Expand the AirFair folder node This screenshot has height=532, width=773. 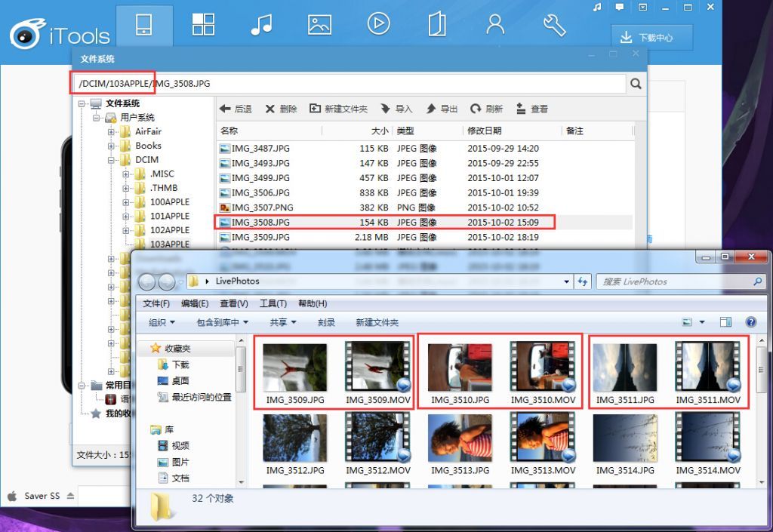click(111, 132)
